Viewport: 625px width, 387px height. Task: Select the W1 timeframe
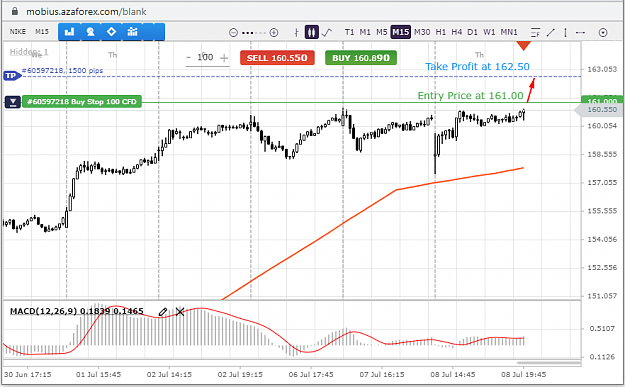[489, 32]
